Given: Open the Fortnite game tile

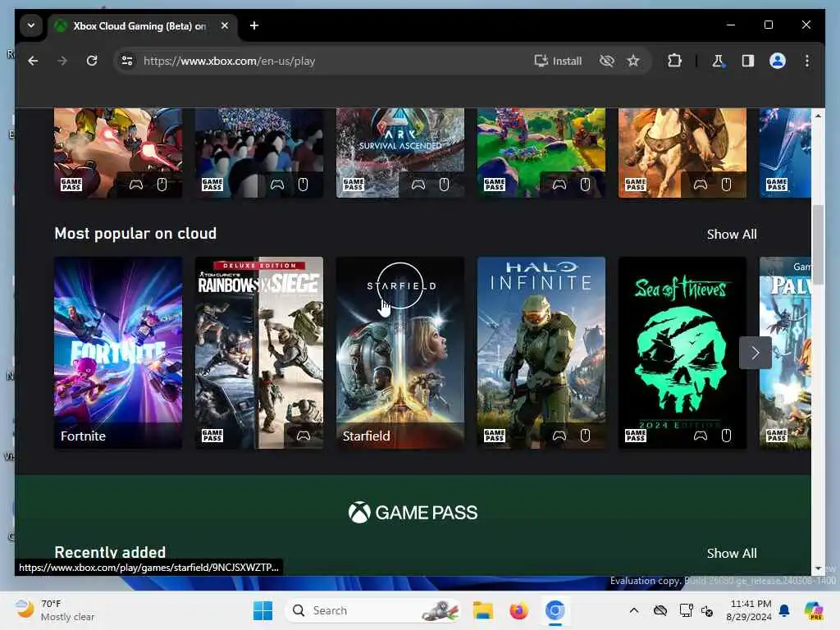Looking at the screenshot, I should click(118, 353).
